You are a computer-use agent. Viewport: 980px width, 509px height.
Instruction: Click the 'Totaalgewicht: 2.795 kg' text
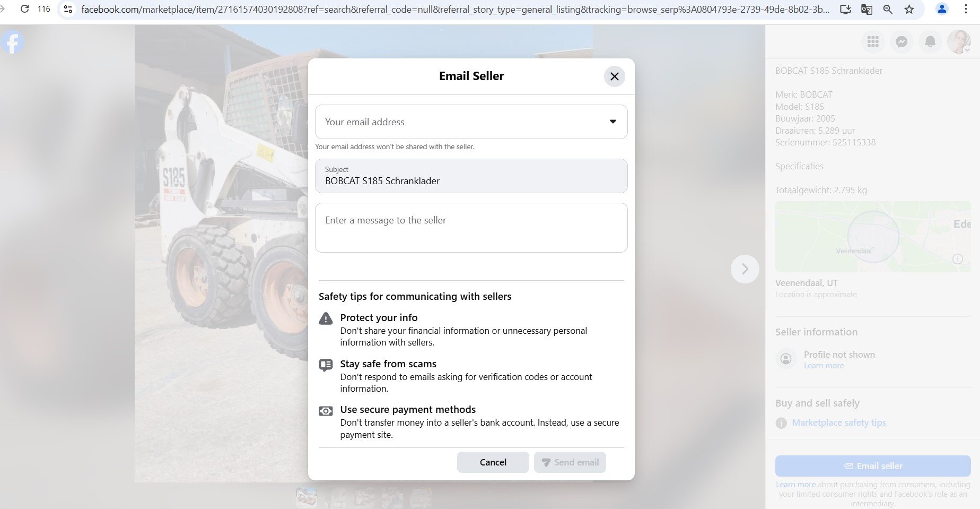[x=821, y=190]
